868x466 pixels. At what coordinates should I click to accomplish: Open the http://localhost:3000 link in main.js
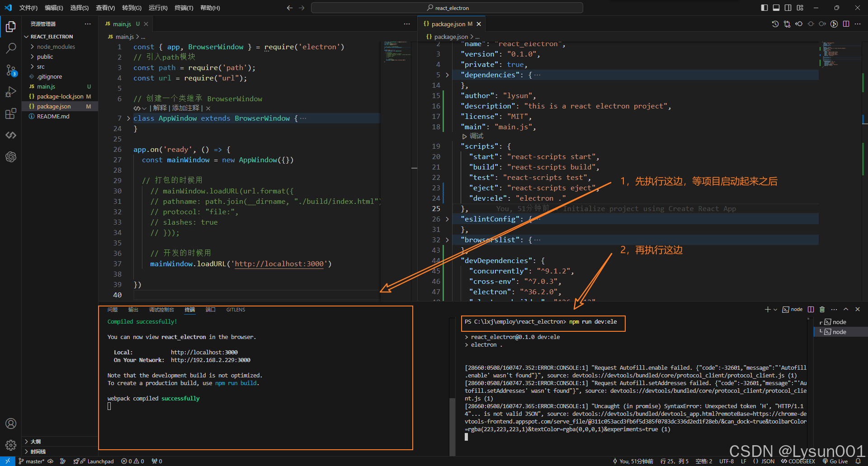[x=279, y=264]
